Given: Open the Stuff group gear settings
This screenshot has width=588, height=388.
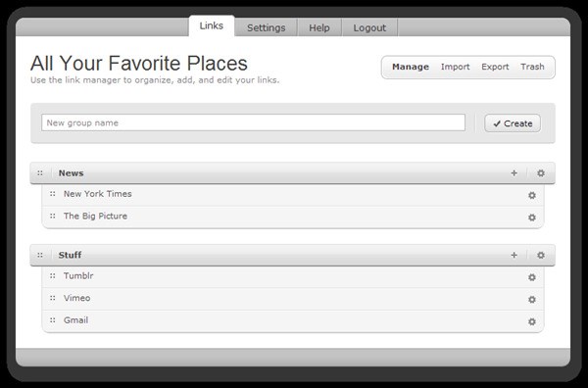Looking at the screenshot, I should pyautogui.click(x=540, y=255).
